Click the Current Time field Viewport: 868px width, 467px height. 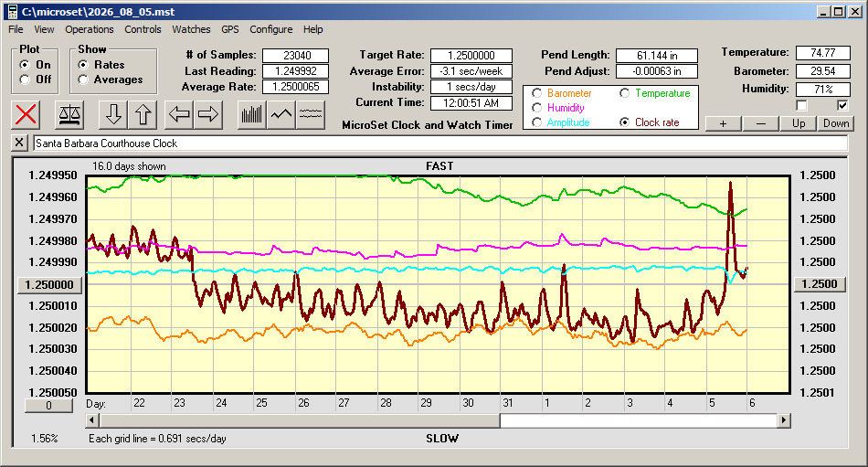[471, 102]
